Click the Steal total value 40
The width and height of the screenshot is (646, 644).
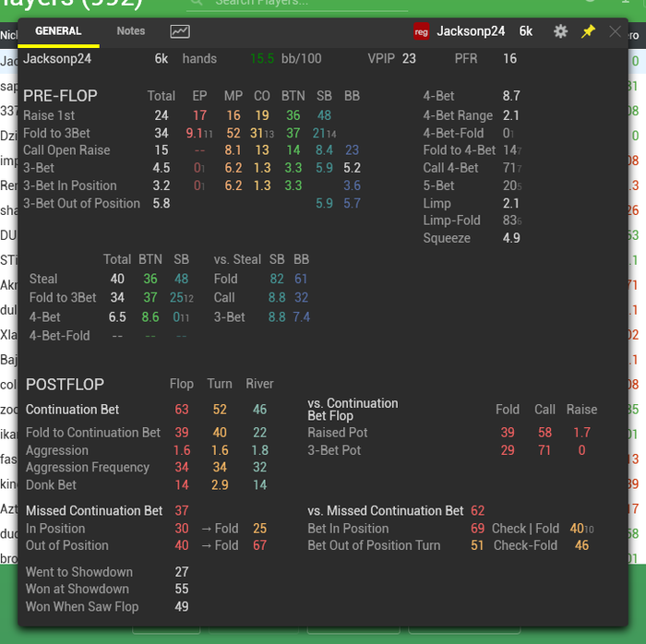click(x=117, y=279)
